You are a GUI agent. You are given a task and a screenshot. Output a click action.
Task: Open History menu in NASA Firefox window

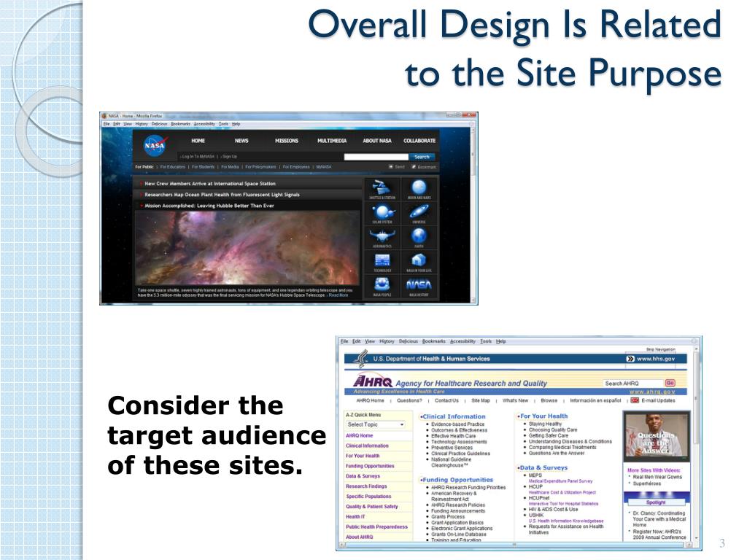click(142, 124)
